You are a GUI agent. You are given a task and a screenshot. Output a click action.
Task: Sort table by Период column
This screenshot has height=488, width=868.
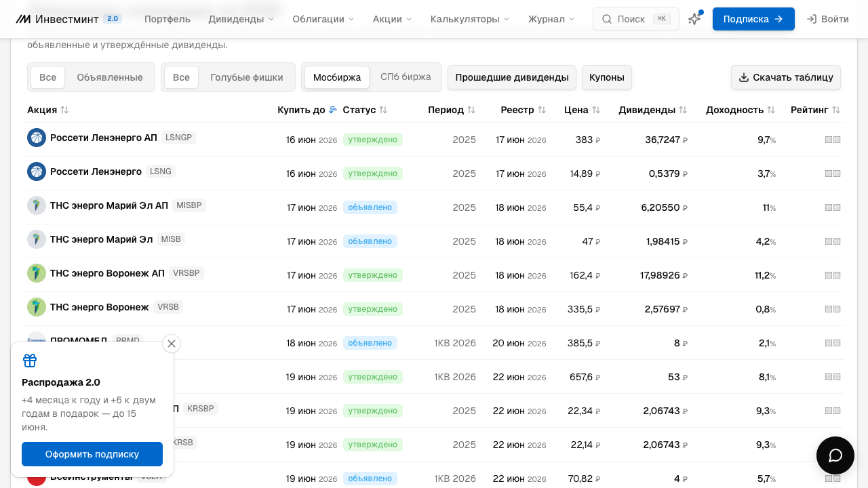coord(452,110)
